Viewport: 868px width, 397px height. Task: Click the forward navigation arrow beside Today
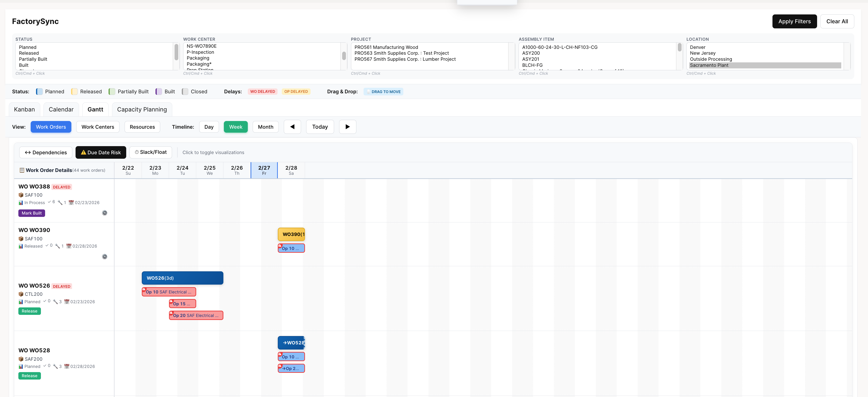(347, 127)
